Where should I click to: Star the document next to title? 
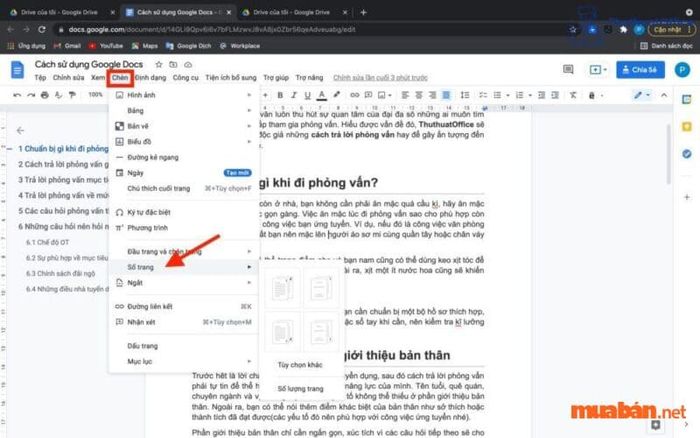tap(158, 65)
